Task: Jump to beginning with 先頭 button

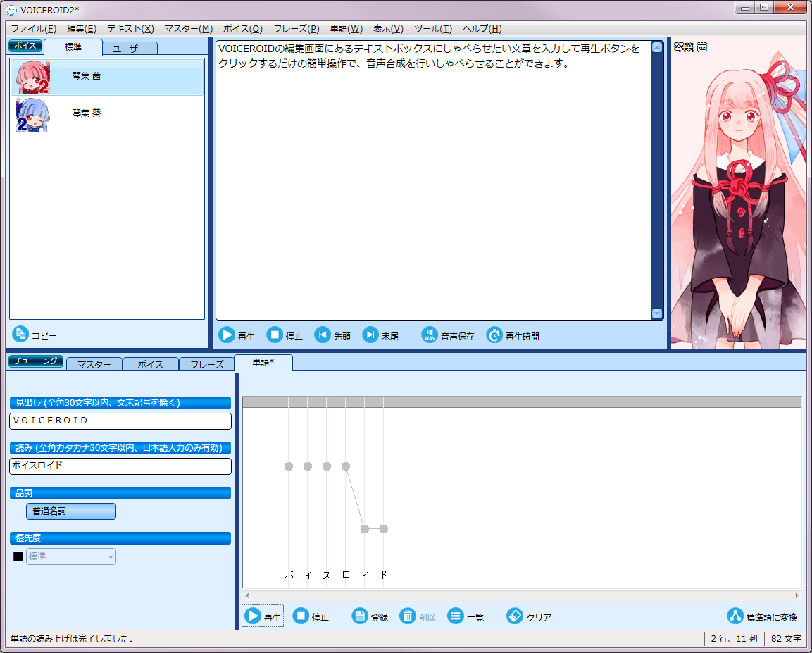Action: tap(332, 335)
